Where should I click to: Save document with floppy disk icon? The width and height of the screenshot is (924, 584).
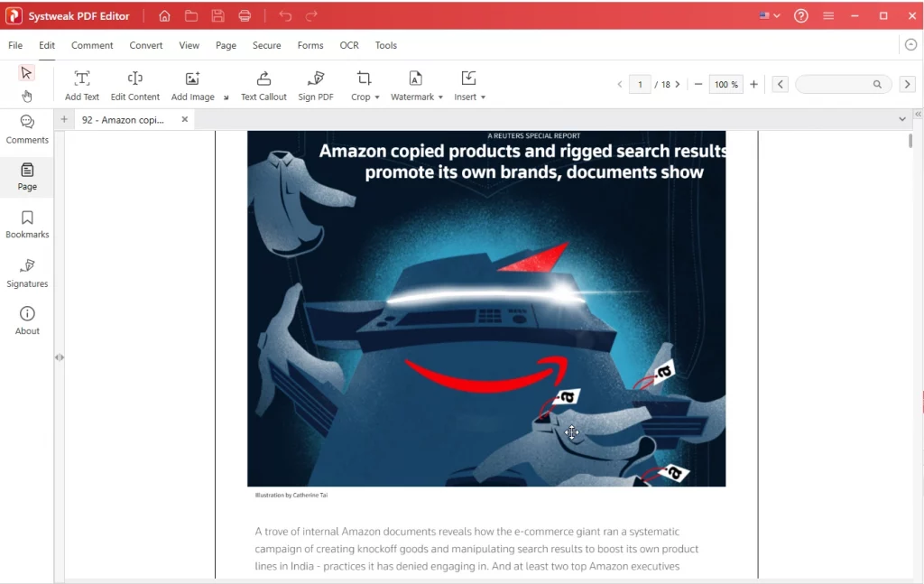pyautogui.click(x=218, y=16)
